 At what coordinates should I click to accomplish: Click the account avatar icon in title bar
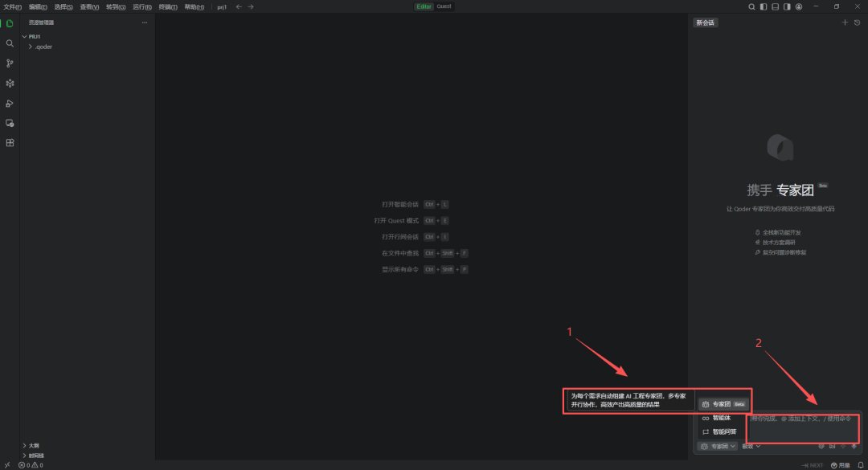point(799,6)
